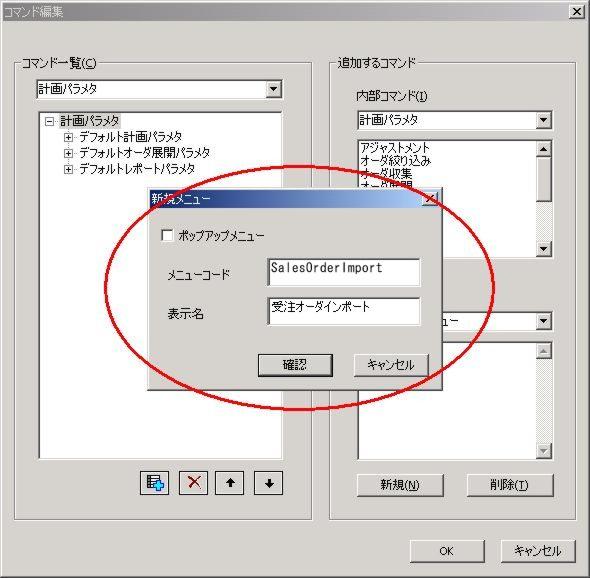Open the 内部コマンド category dropdown
590x578 pixels.
(x=543, y=120)
